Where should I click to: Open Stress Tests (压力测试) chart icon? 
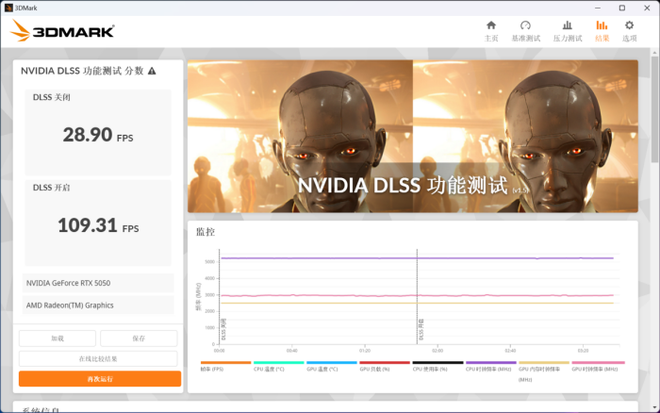pyautogui.click(x=567, y=30)
